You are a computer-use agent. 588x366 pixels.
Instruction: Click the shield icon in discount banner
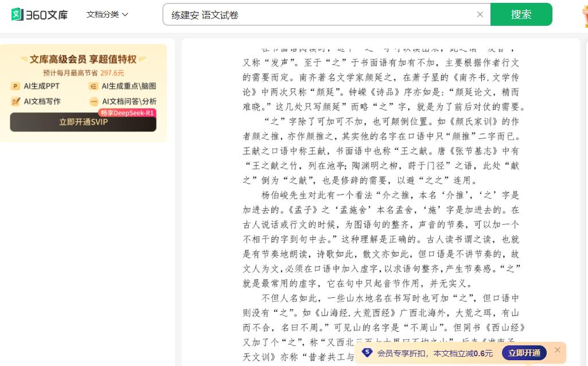coord(367,352)
